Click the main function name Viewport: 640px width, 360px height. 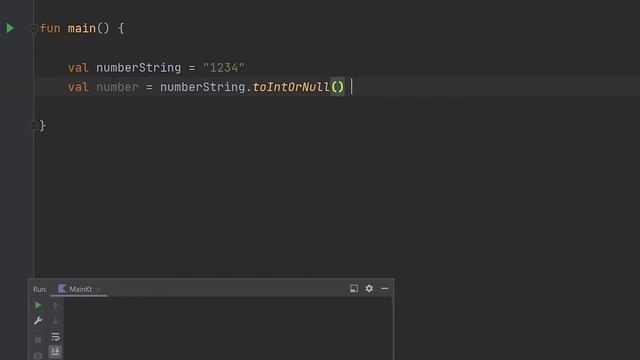click(82, 28)
